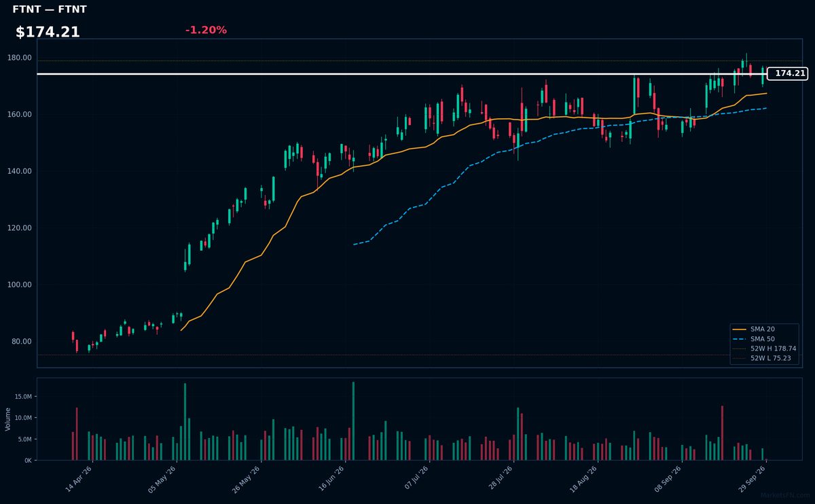Click the 18 Aug '26 date label
Screen dimensions: 815x504
[584, 478]
